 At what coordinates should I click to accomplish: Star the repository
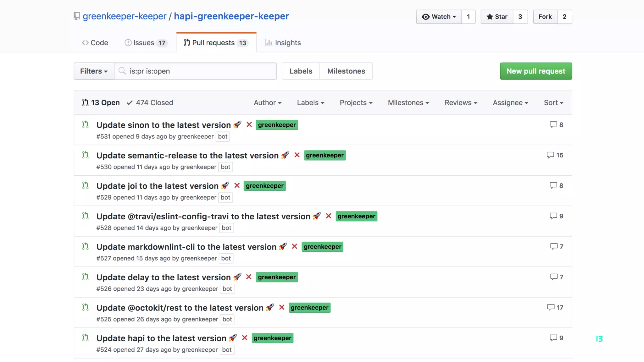[497, 17]
